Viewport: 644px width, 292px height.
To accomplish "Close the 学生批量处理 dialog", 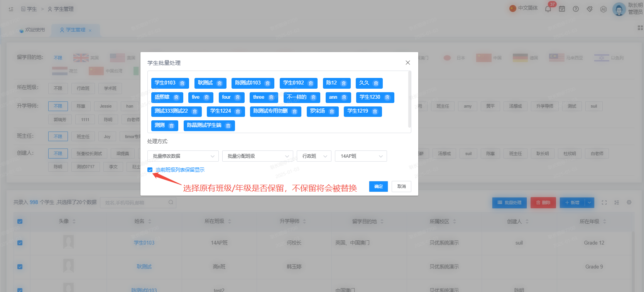I will (x=408, y=62).
